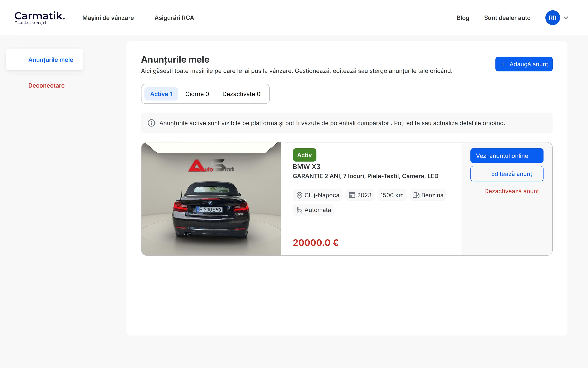The image size is (588, 368).
Task: Click the GARANTIE 2 ANI listing subtitle
Action: (366, 176)
